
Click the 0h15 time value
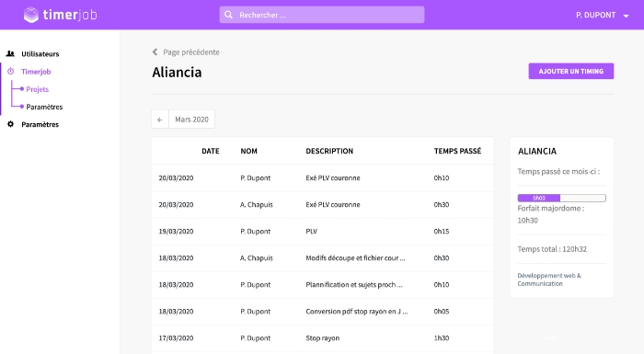click(442, 231)
